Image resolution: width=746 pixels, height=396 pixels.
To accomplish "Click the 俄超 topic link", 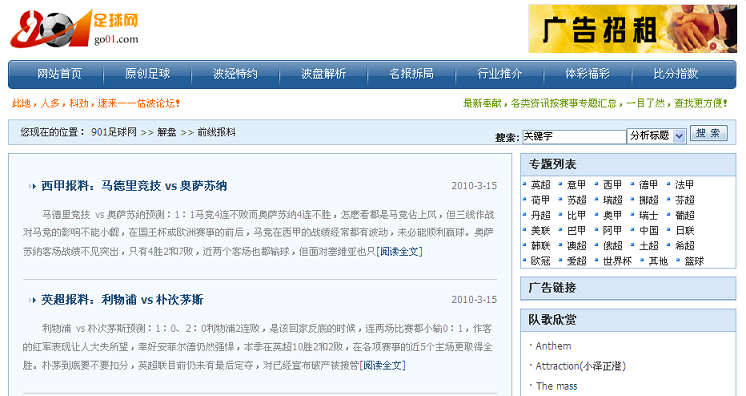I will coord(612,246).
